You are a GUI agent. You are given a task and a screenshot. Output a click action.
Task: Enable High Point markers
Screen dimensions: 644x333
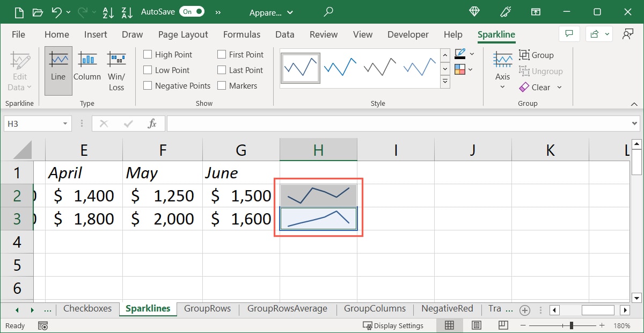[x=148, y=54]
